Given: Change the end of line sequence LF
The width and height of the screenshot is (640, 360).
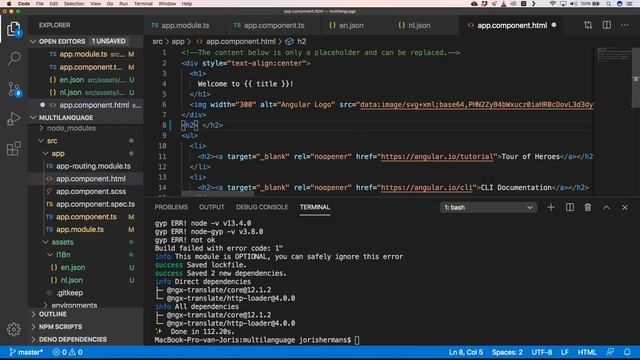Looking at the screenshot, I should click(565, 352).
